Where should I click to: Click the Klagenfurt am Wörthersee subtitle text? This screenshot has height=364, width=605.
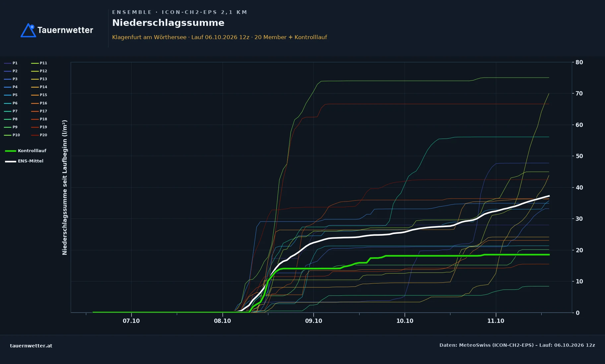coord(149,37)
